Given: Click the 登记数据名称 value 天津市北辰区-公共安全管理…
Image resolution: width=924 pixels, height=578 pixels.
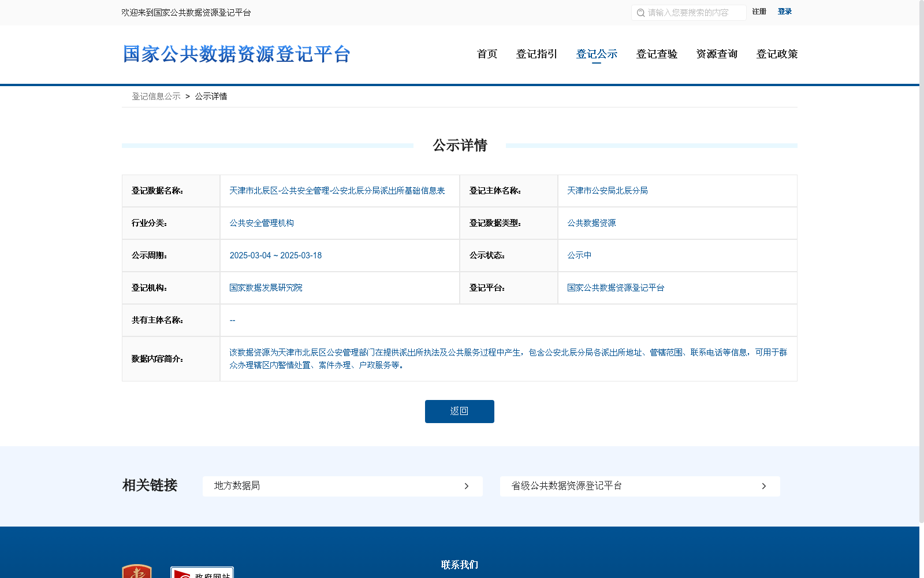Looking at the screenshot, I should pyautogui.click(x=337, y=191).
